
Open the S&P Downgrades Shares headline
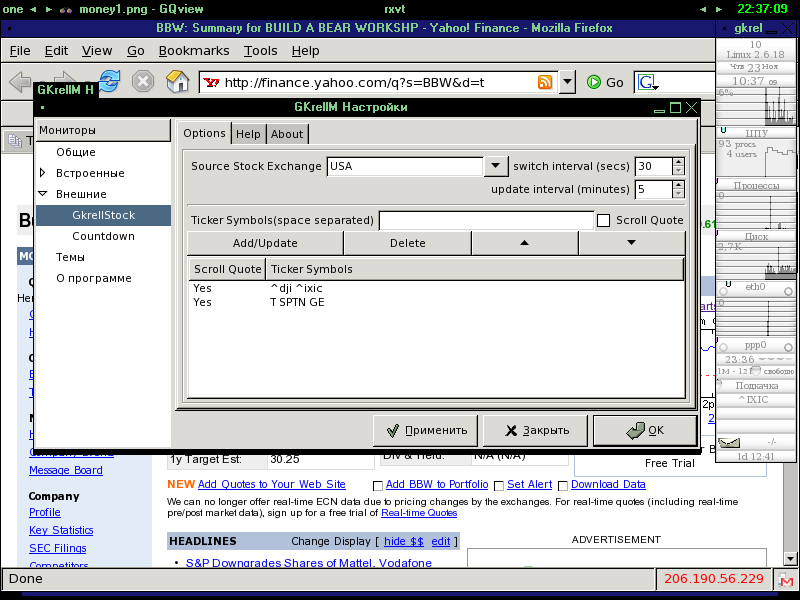point(309,563)
